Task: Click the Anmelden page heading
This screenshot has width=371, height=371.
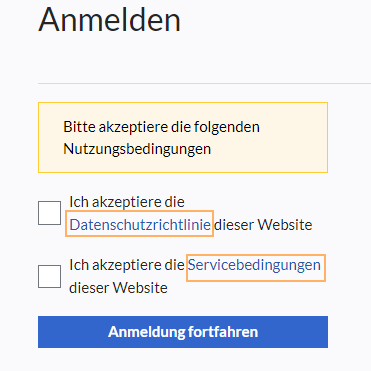Action: pos(110,19)
